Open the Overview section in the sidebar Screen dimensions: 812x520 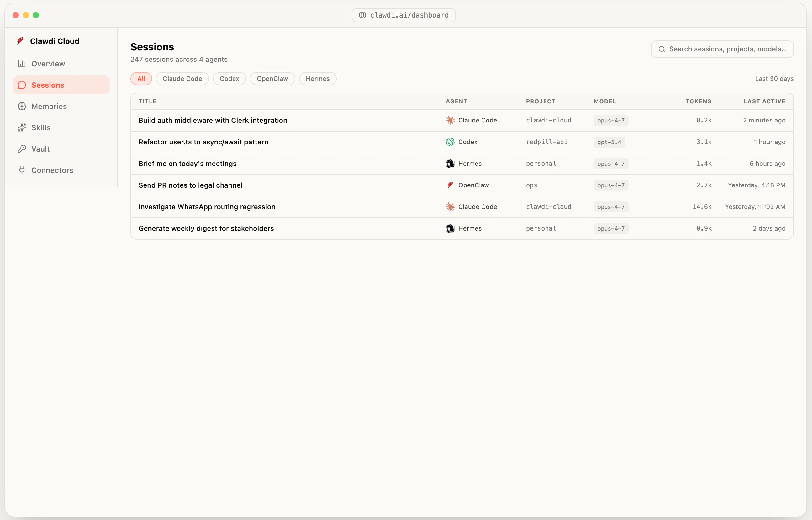tap(48, 64)
